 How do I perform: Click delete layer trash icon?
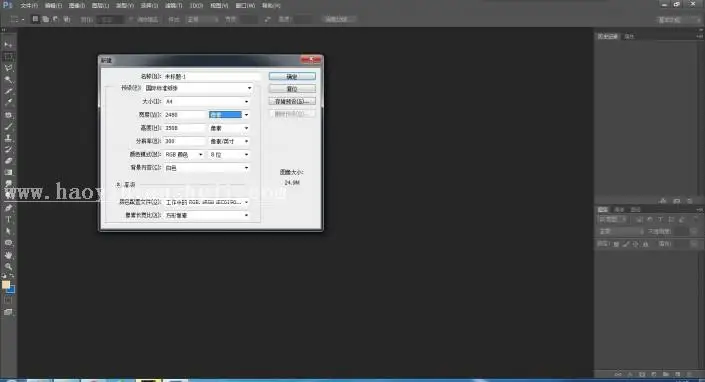(x=689, y=374)
